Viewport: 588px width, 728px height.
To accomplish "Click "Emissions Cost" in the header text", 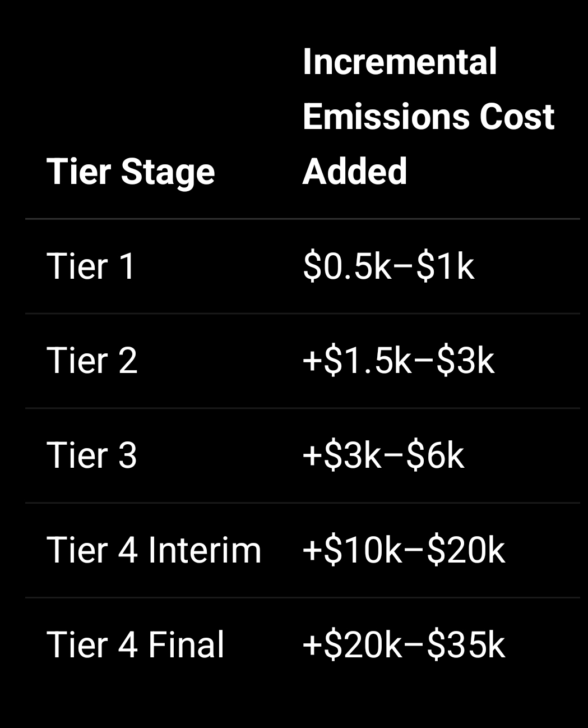I will [x=428, y=117].
